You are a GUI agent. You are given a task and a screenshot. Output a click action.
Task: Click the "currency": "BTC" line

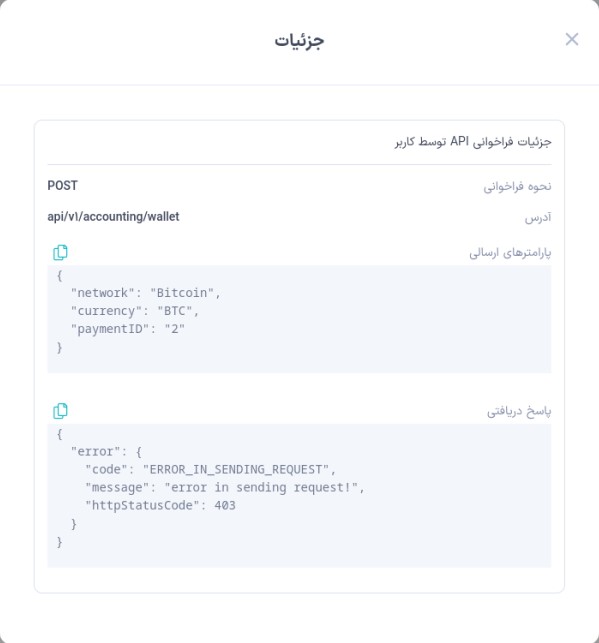135,311
